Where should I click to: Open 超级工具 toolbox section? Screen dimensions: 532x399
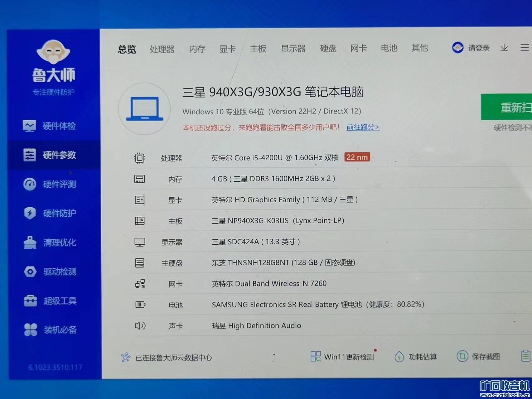point(50,301)
